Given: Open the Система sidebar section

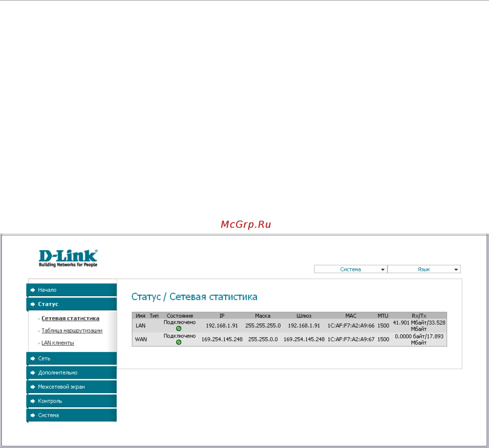Looking at the screenshot, I should click(x=71, y=415).
